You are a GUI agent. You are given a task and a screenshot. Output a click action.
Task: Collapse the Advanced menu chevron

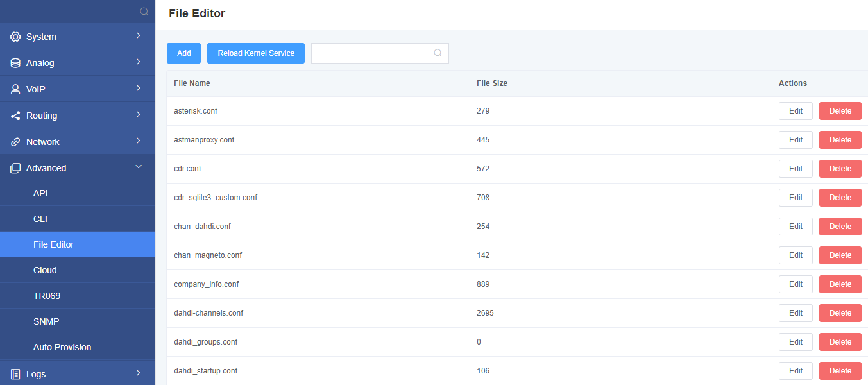tap(138, 167)
